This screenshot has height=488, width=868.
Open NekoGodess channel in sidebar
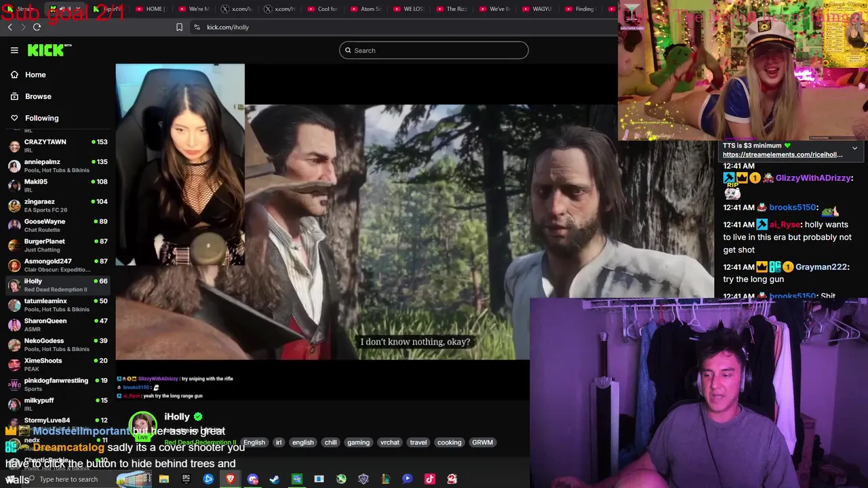pyautogui.click(x=57, y=344)
